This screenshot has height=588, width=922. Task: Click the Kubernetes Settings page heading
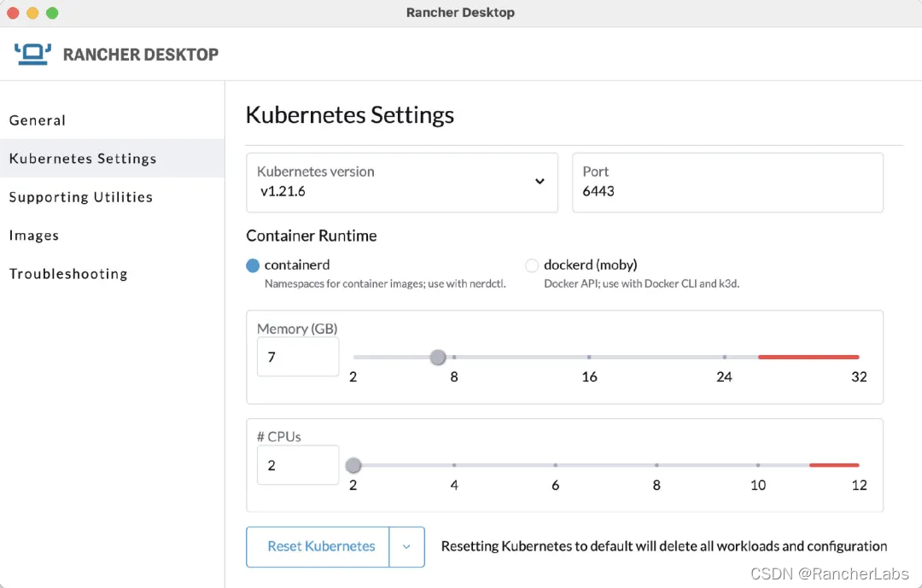coord(350,114)
